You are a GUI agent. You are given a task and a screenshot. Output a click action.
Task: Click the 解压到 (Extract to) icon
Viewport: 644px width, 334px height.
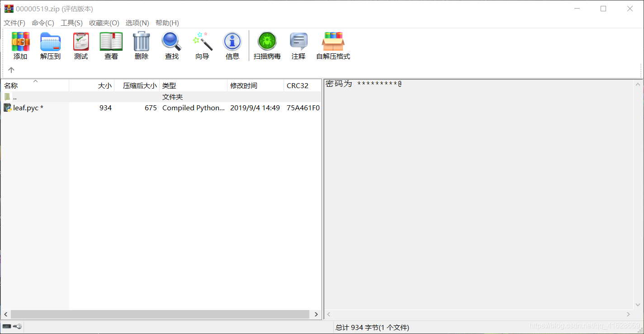click(50, 42)
